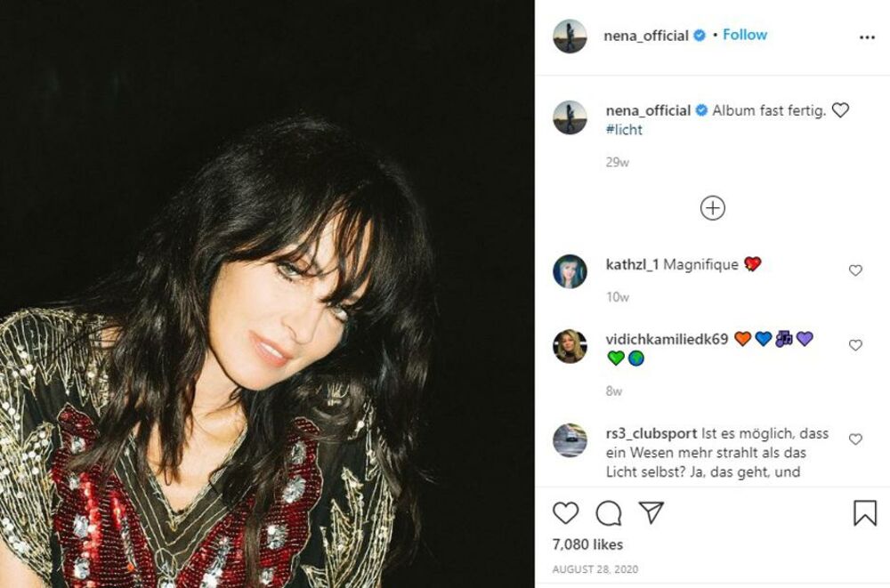
Task: Open the #licht hashtag link
Action: pos(623,130)
